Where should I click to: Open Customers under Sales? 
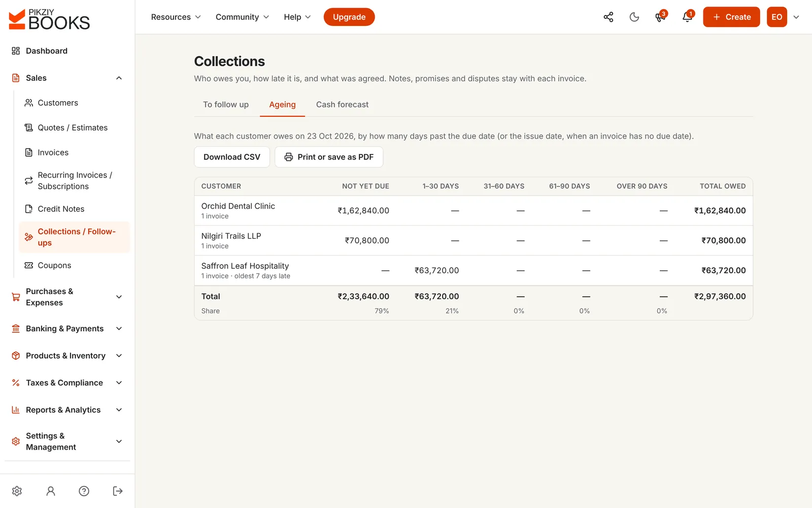[74, 103]
